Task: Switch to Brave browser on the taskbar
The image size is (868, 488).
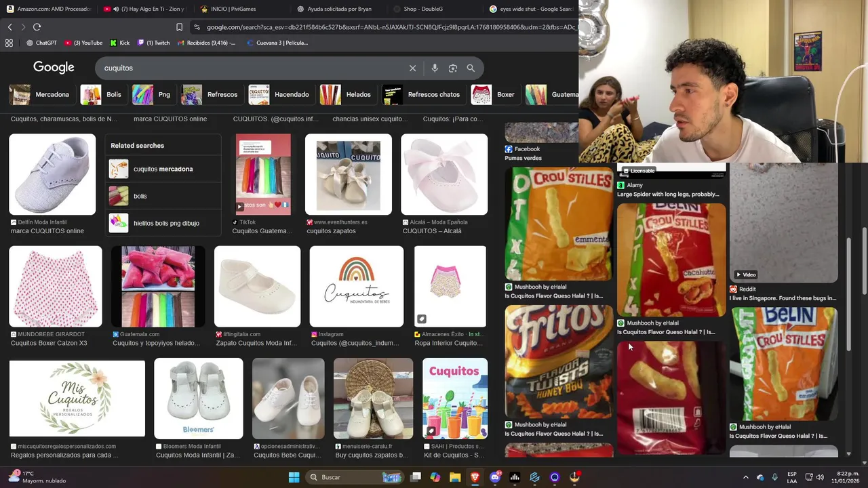Action: (475, 477)
